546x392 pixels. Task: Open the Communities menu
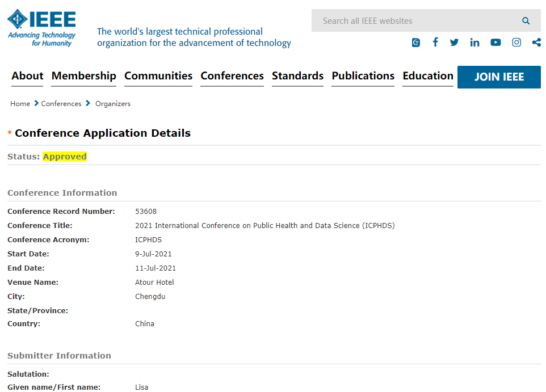coord(158,76)
